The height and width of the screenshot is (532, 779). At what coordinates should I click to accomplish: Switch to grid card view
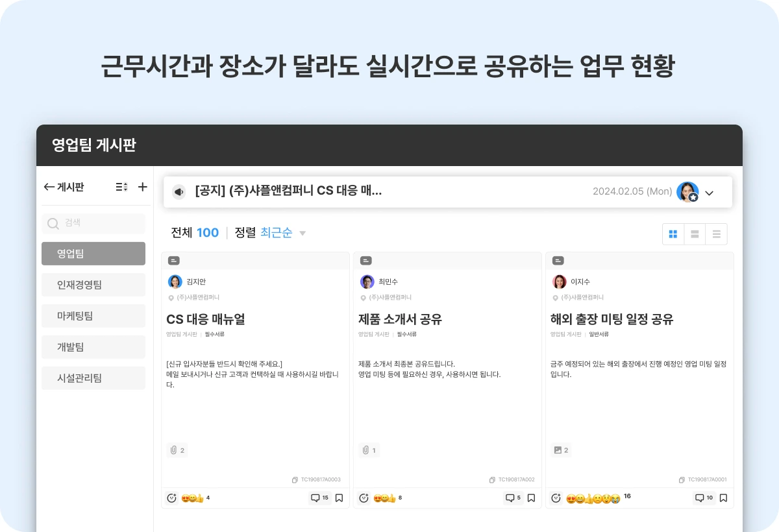tap(673, 234)
